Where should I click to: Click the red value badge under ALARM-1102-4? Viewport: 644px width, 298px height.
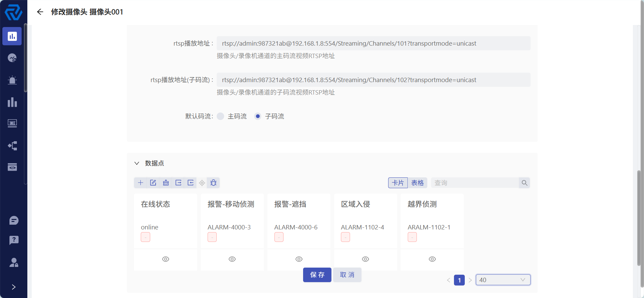point(345,237)
